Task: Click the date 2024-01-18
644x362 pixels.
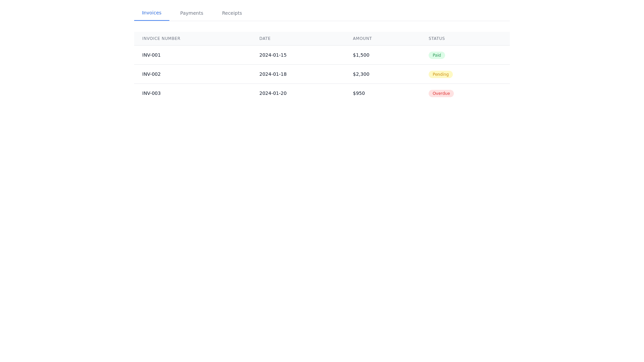Action: [273, 74]
